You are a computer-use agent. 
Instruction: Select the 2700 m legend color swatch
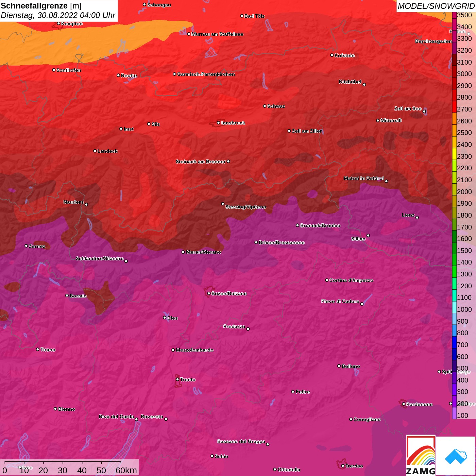click(x=454, y=107)
